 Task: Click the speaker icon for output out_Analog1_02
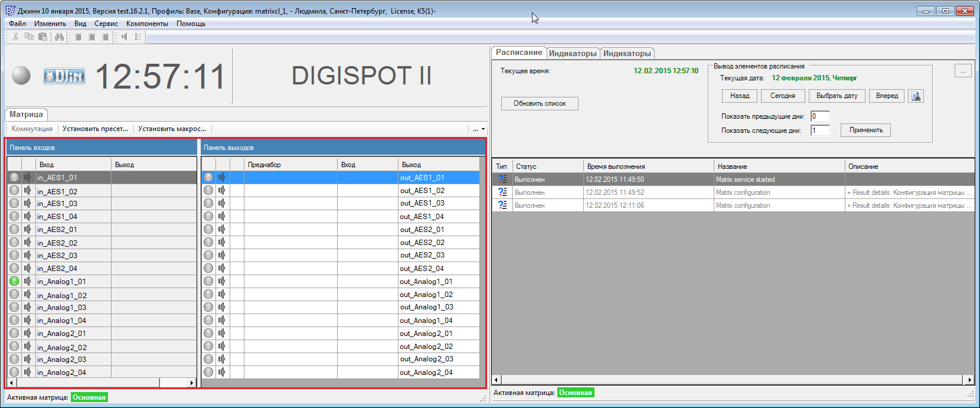tap(222, 294)
